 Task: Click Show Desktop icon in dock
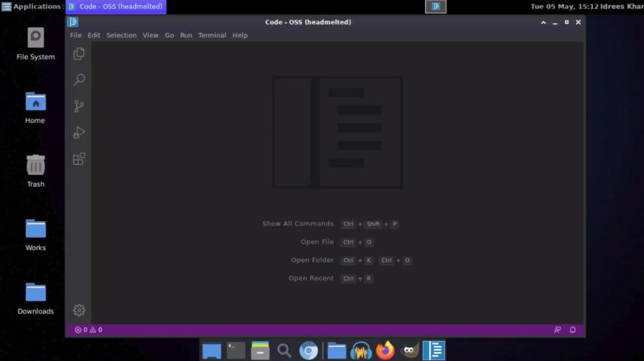pos(211,351)
